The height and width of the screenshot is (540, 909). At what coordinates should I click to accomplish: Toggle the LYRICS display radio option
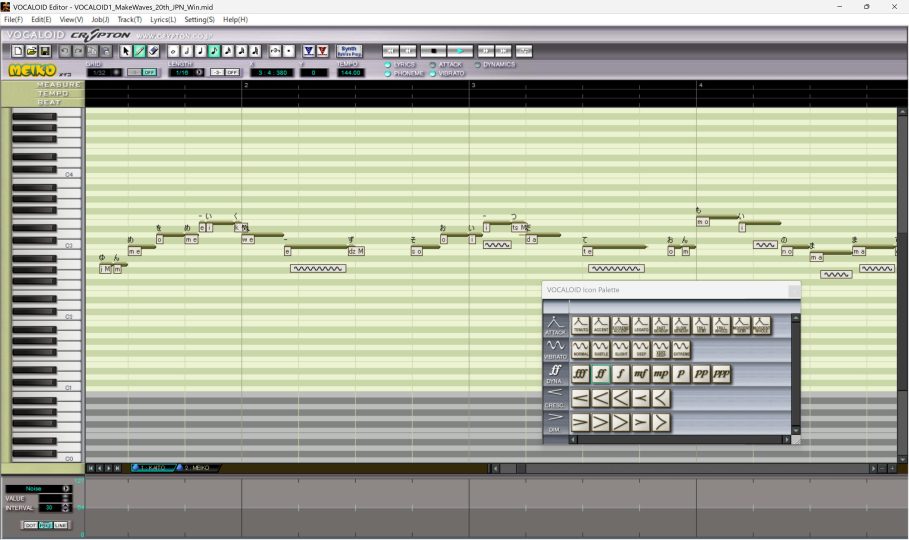click(x=389, y=65)
